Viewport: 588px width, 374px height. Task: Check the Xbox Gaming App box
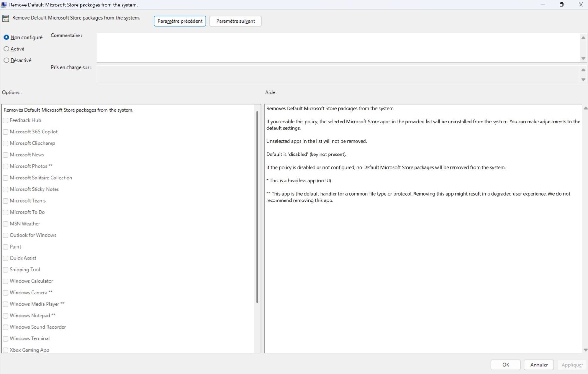pos(6,350)
